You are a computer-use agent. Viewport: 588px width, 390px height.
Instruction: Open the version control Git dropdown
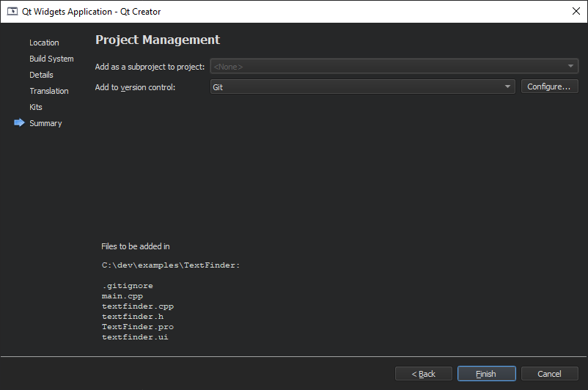[x=362, y=87]
